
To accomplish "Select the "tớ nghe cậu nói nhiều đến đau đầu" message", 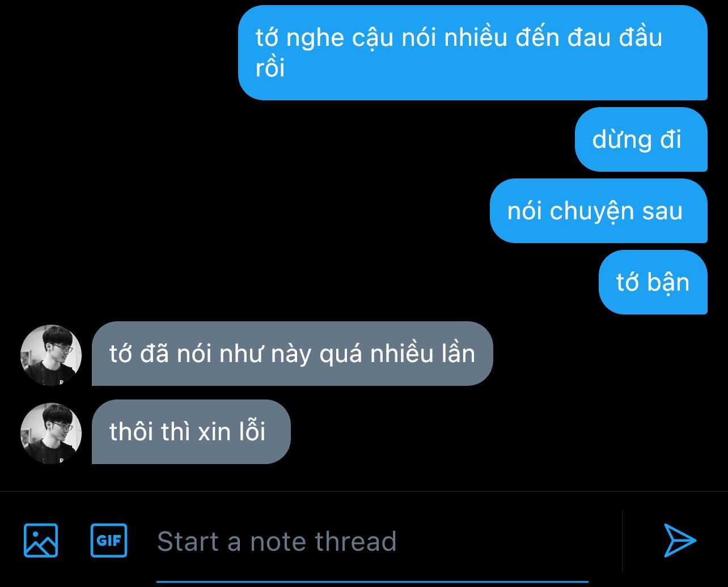I will 473,53.
